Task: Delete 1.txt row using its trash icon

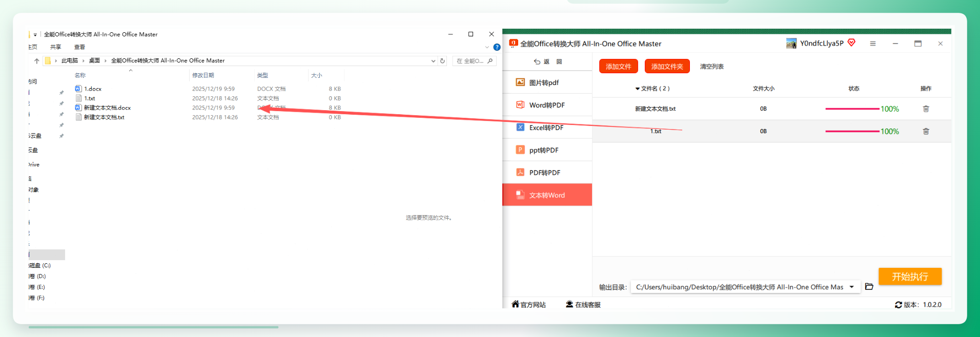Action: coord(926,131)
